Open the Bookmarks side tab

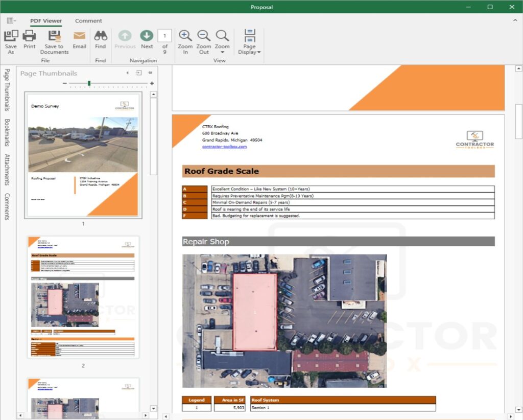[x=7, y=132]
